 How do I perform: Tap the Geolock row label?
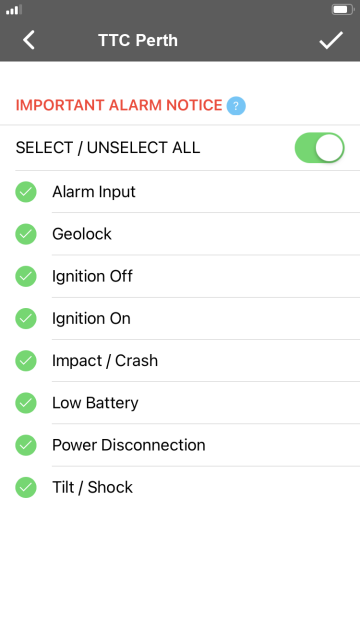[x=82, y=234]
